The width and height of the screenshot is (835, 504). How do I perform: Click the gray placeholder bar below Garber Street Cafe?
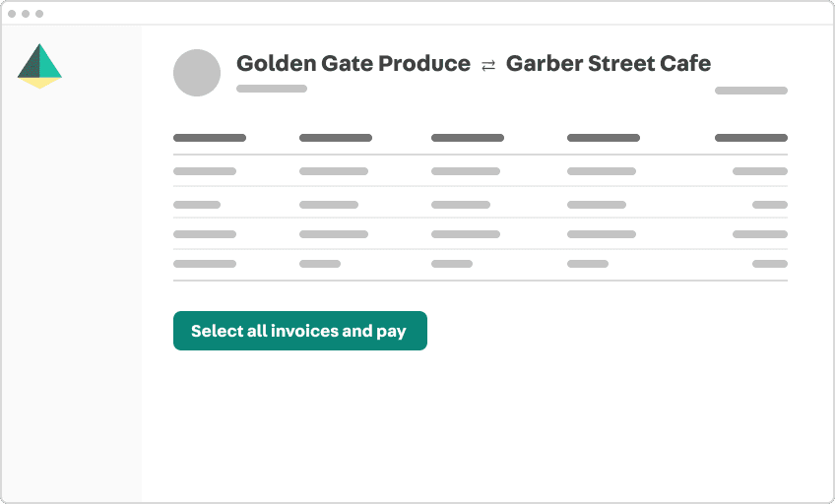[x=751, y=91]
